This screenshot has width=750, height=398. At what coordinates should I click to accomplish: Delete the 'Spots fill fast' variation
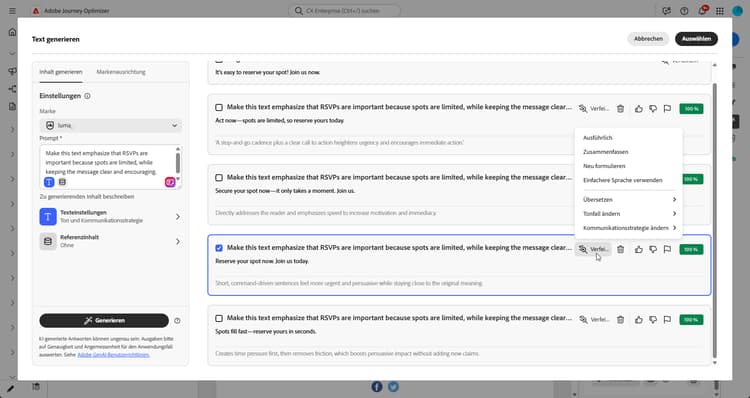point(620,320)
